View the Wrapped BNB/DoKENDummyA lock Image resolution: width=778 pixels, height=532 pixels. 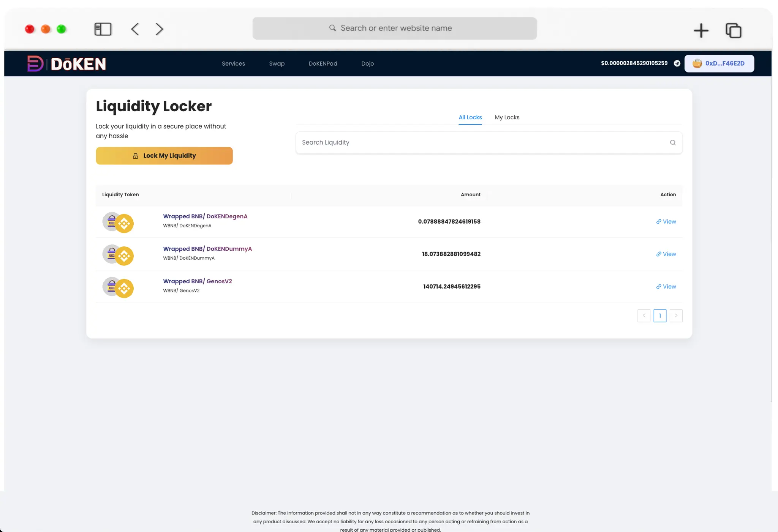(666, 254)
